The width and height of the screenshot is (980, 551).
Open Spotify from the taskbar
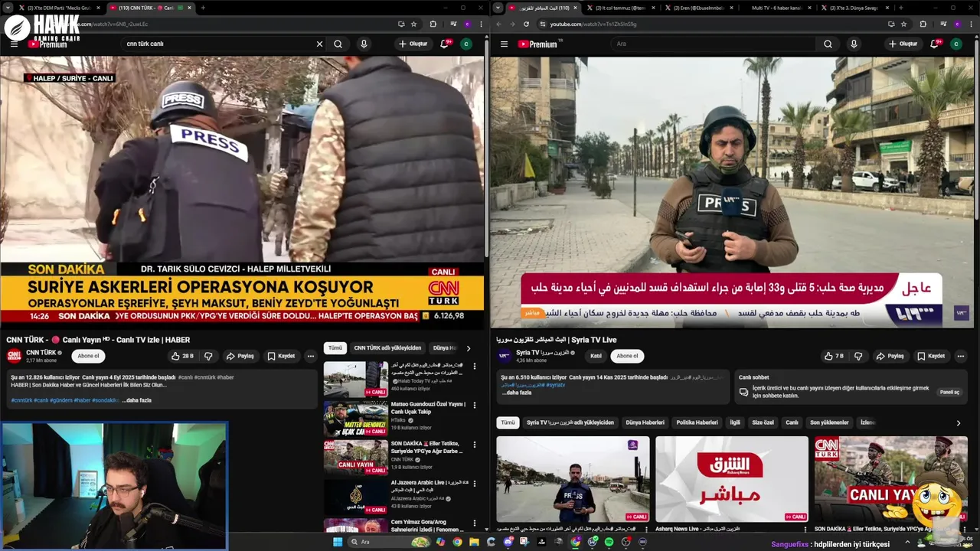tap(609, 542)
